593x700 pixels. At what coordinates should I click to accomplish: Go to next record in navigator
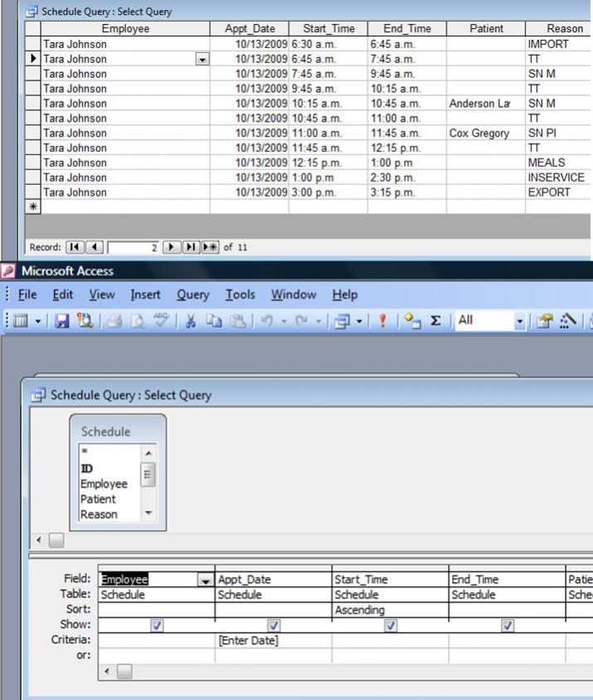pos(172,247)
